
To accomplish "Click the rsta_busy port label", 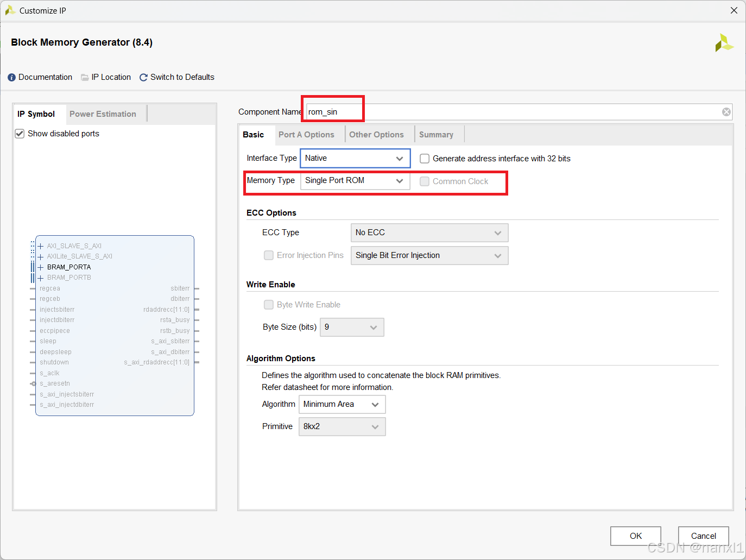I will 175,320.
